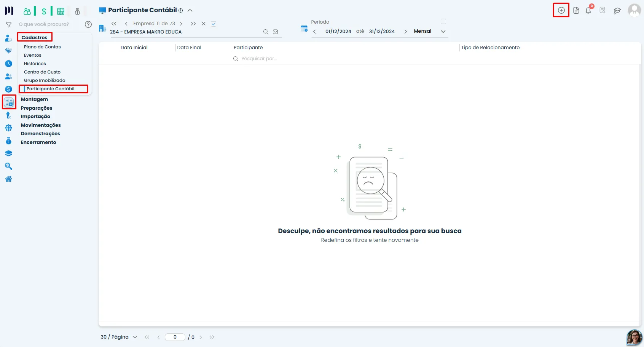Expand the Encerramento section
This screenshot has width=644, height=347.
click(38, 142)
